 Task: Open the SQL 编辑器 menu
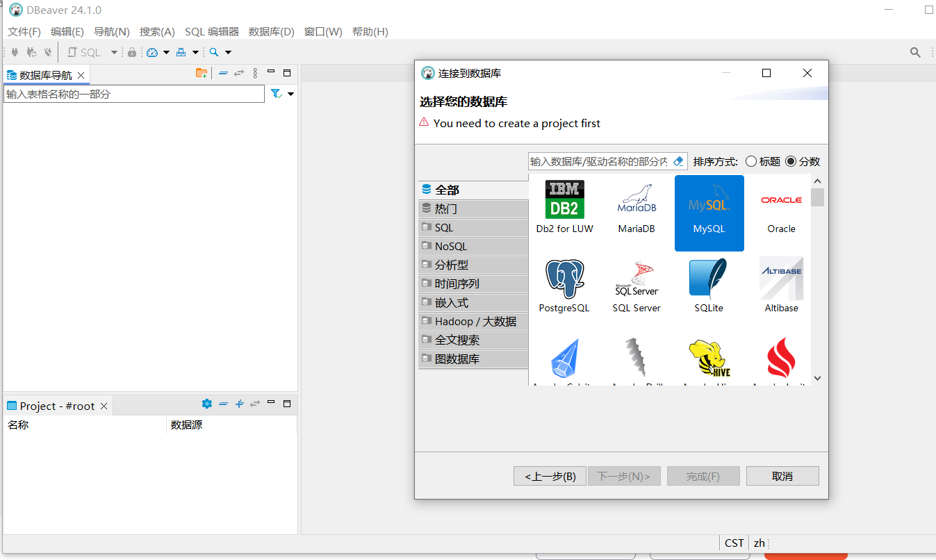(x=212, y=32)
